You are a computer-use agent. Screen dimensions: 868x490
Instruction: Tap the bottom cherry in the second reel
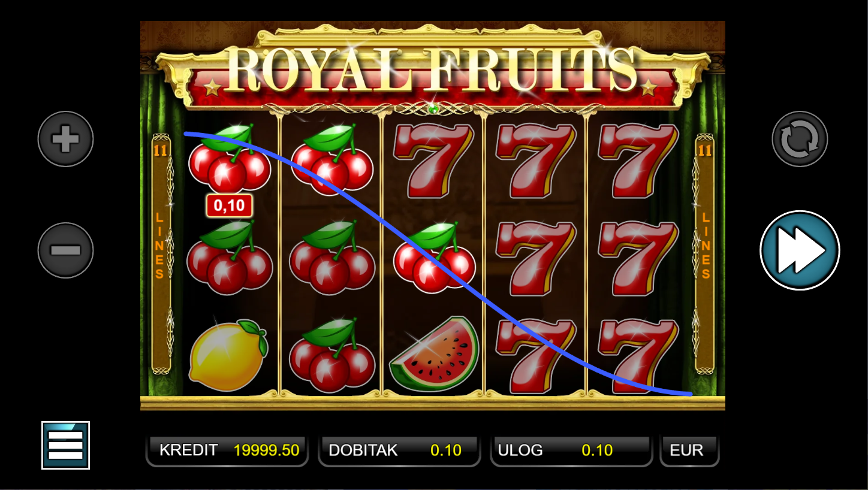[x=332, y=355]
